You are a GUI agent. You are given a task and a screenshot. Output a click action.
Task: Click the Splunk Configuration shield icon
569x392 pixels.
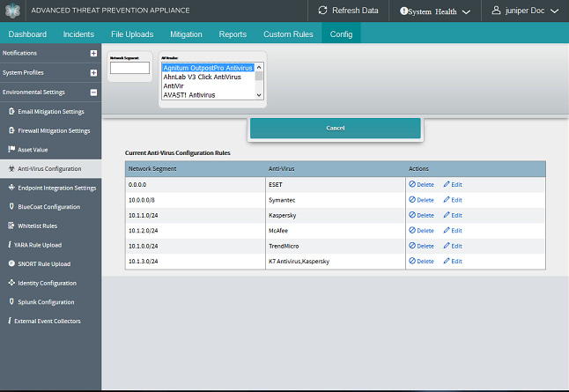[11, 301]
